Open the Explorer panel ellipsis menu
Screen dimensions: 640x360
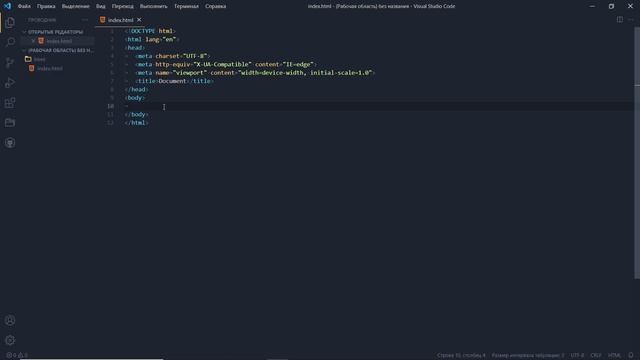pyautogui.click(x=84, y=20)
